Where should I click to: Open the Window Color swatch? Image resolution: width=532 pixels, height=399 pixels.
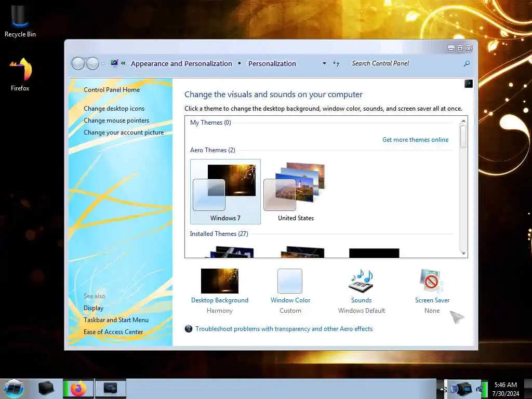click(x=290, y=281)
